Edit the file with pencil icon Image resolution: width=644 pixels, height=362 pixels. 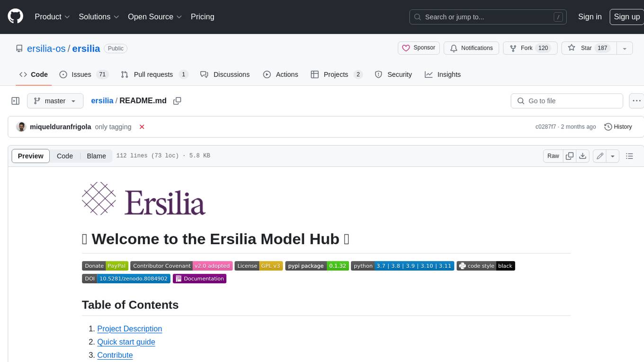pos(600,156)
